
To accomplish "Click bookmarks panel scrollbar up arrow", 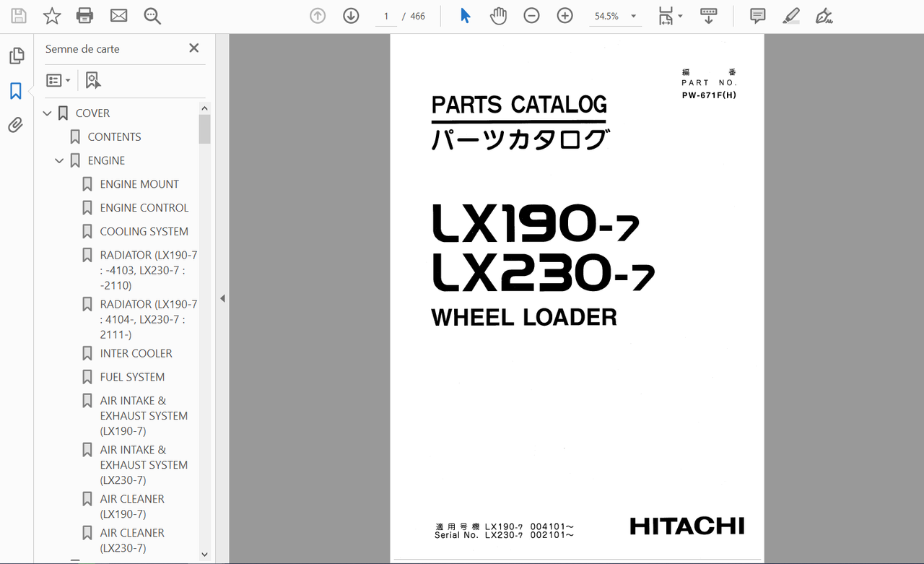I will point(204,108).
